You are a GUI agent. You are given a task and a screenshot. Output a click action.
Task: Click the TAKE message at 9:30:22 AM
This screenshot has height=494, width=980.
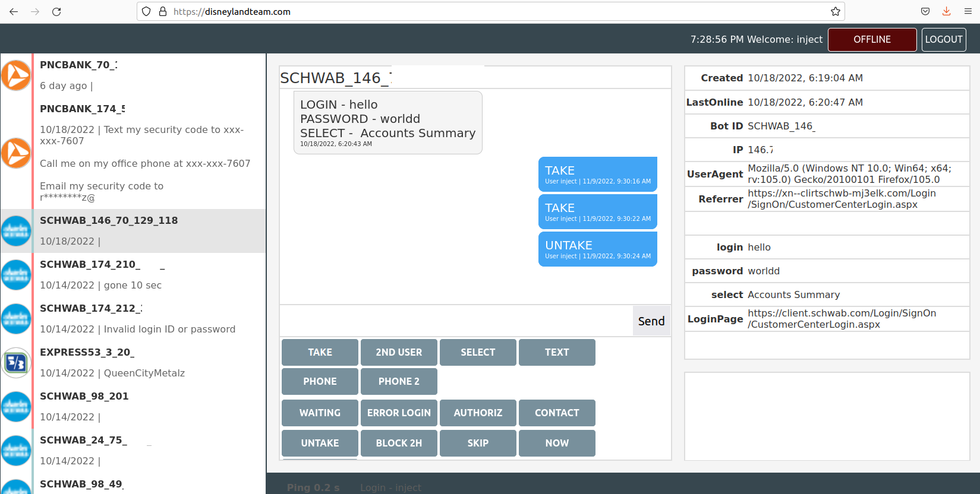(x=598, y=212)
